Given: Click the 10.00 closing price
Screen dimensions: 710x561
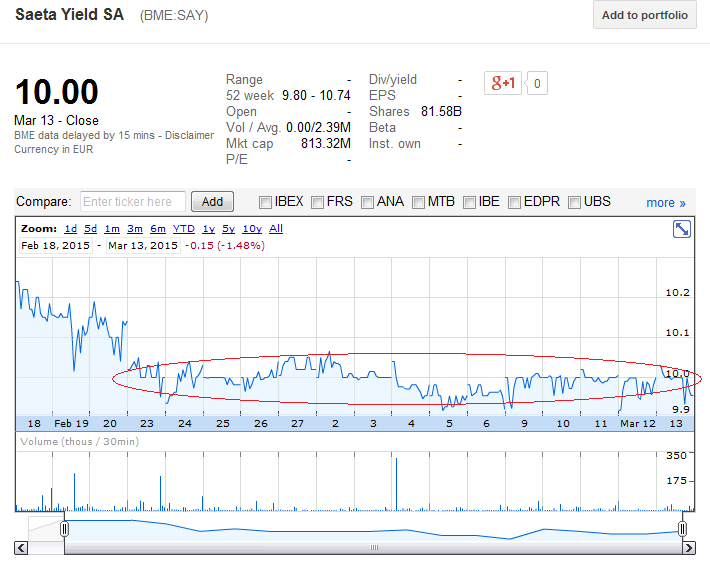Looking at the screenshot, I should (x=57, y=92).
